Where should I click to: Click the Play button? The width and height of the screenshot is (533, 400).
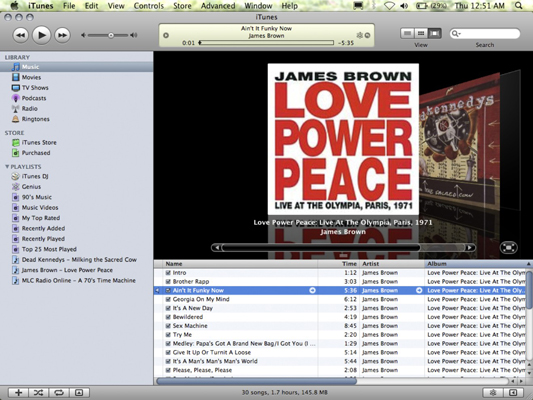coord(41,35)
